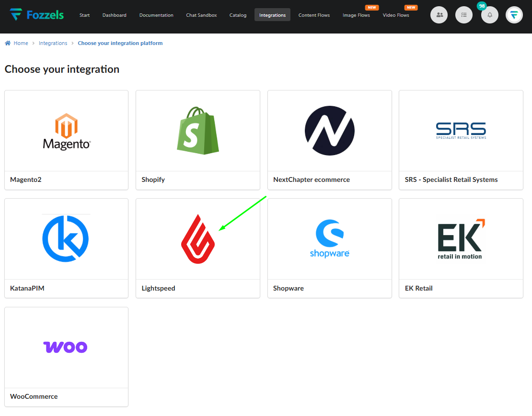Click the NEW badge above Image Flows
Viewport: 532px width, 416px height.
coord(372,8)
